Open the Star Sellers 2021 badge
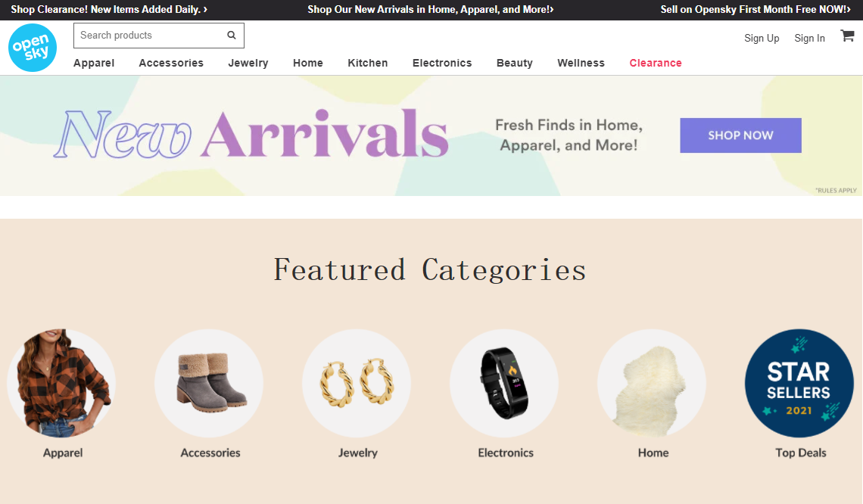Viewport: 863px width, 504px height. pos(799,383)
